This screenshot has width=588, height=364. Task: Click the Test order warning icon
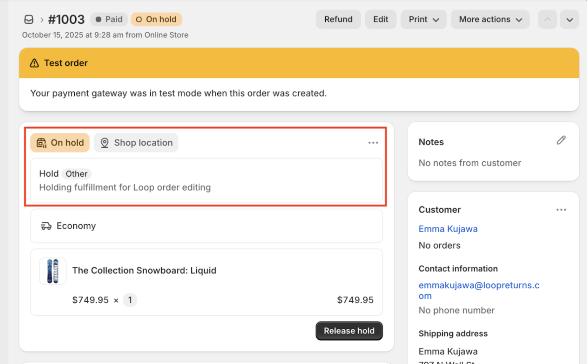coord(34,63)
